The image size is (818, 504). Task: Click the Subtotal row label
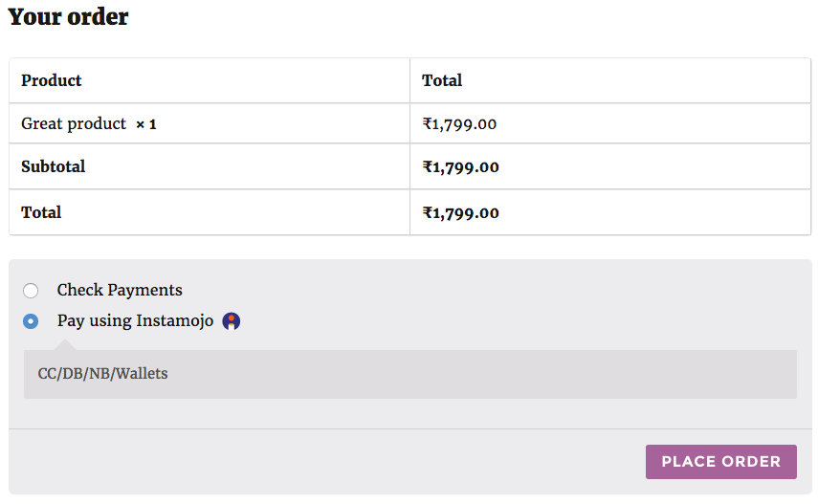pos(54,166)
